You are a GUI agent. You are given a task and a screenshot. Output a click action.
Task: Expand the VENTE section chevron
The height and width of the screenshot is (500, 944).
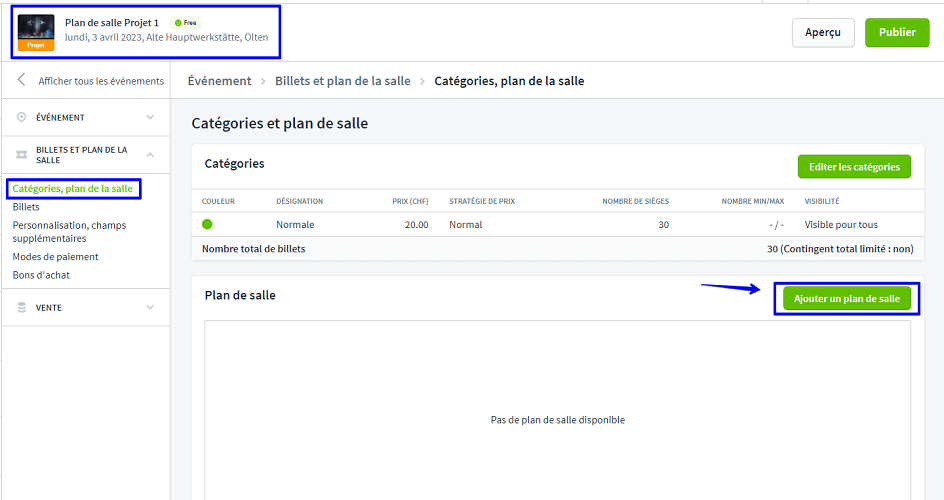click(x=150, y=308)
